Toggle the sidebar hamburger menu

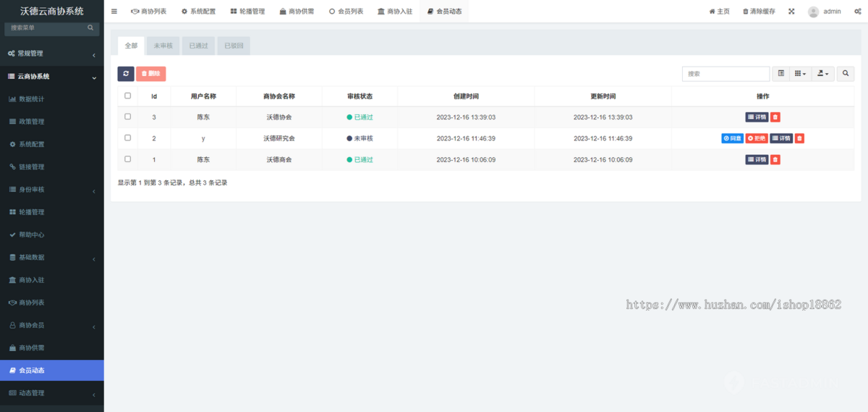point(114,12)
